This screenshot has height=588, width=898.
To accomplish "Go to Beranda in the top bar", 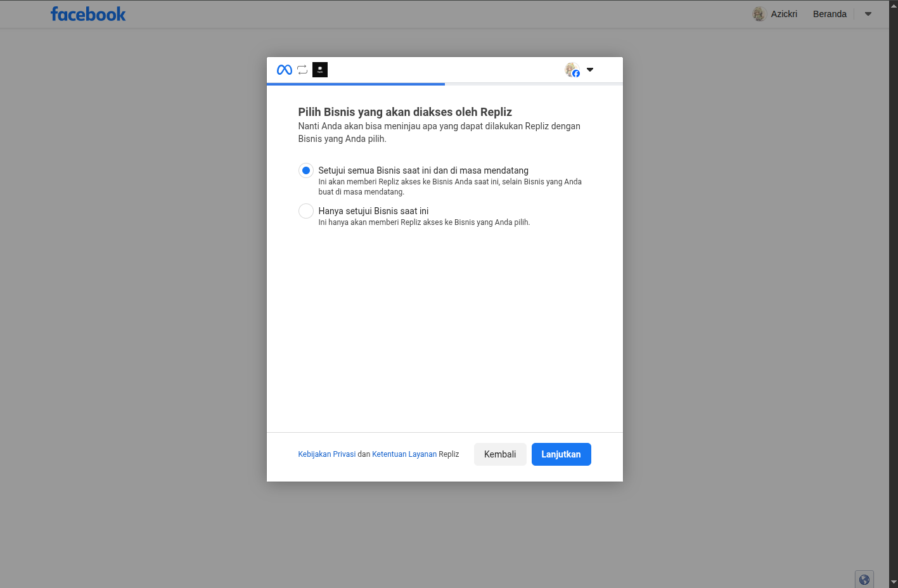I will point(830,14).
